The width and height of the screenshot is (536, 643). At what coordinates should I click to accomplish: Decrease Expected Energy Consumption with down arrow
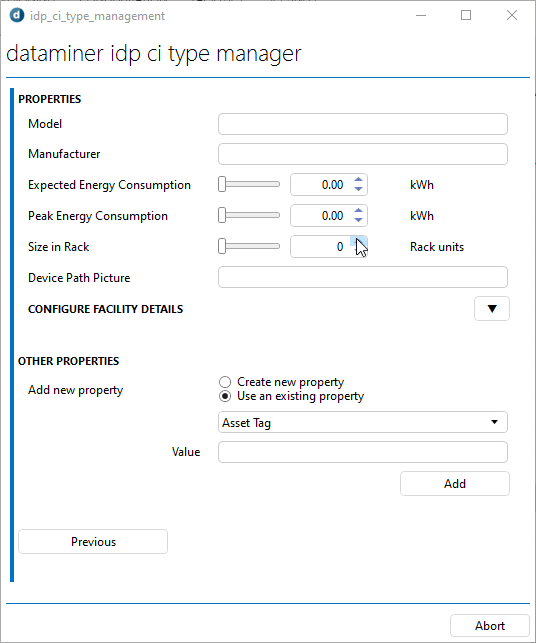pos(358,189)
